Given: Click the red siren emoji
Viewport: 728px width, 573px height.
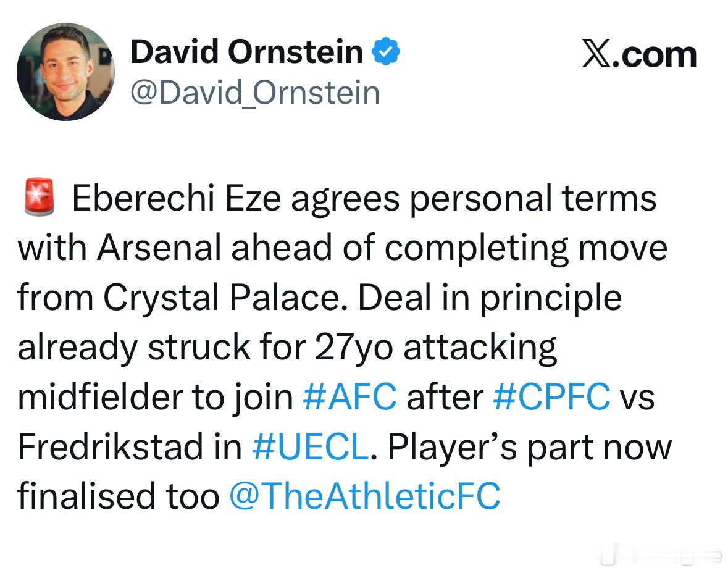Looking at the screenshot, I should tap(39, 197).
